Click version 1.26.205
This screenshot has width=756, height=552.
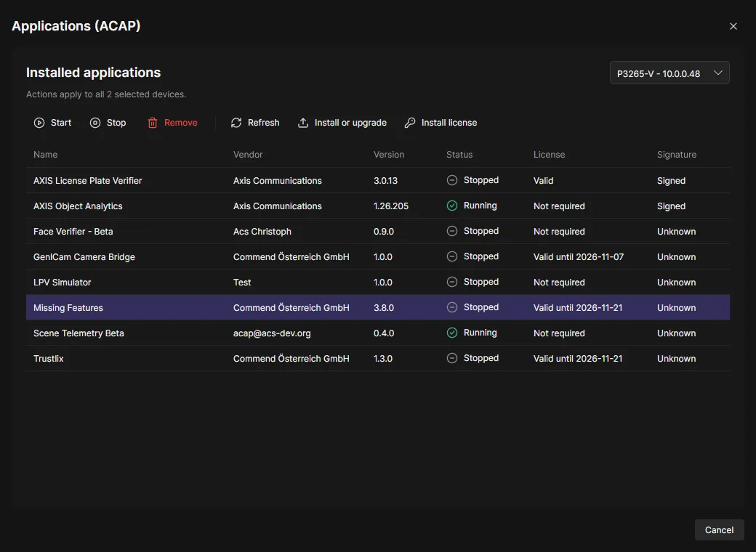coord(391,206)
